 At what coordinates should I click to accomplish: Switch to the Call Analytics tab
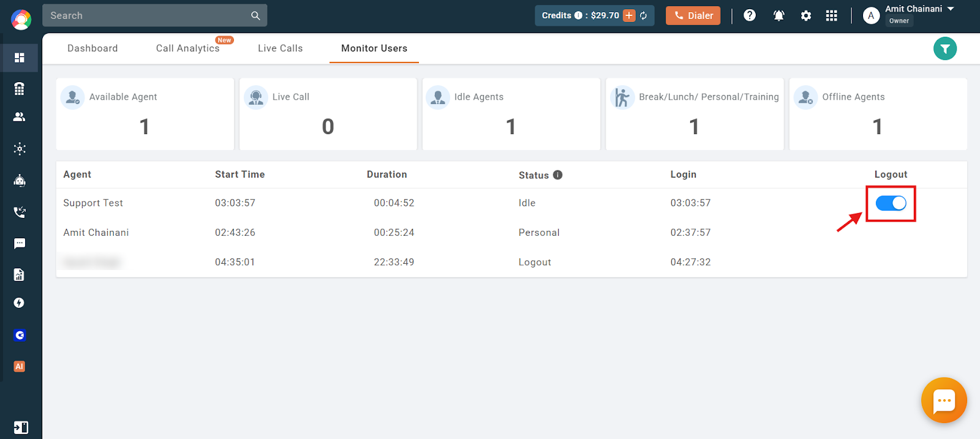[187, 48]
